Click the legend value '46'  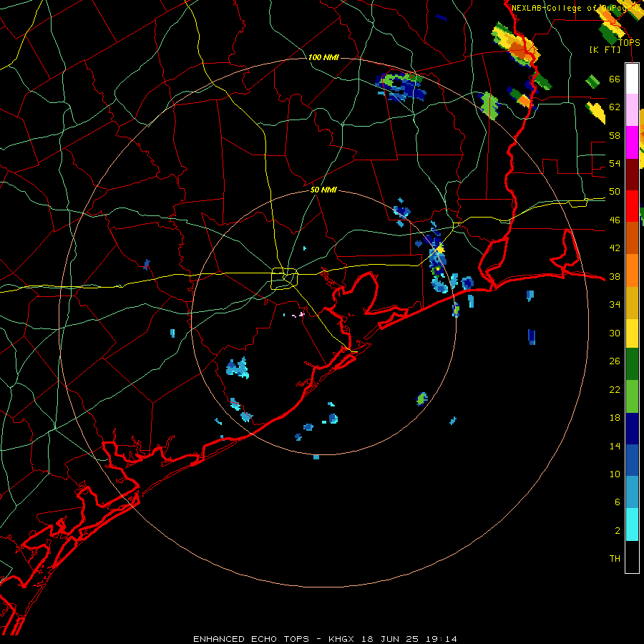pos(615,220)
